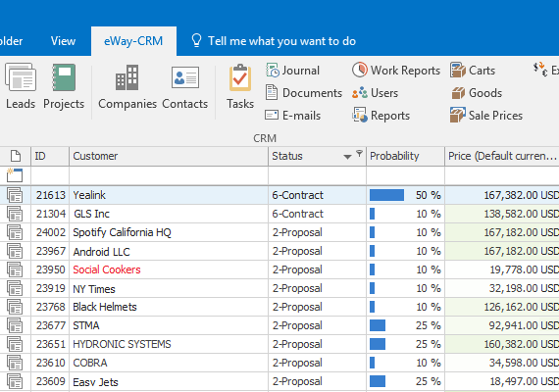Image resolution: width=559 pixels, height=392 pixels.
Task: Click the currency exchange icon in ribbon
Action: coord(540,70)
